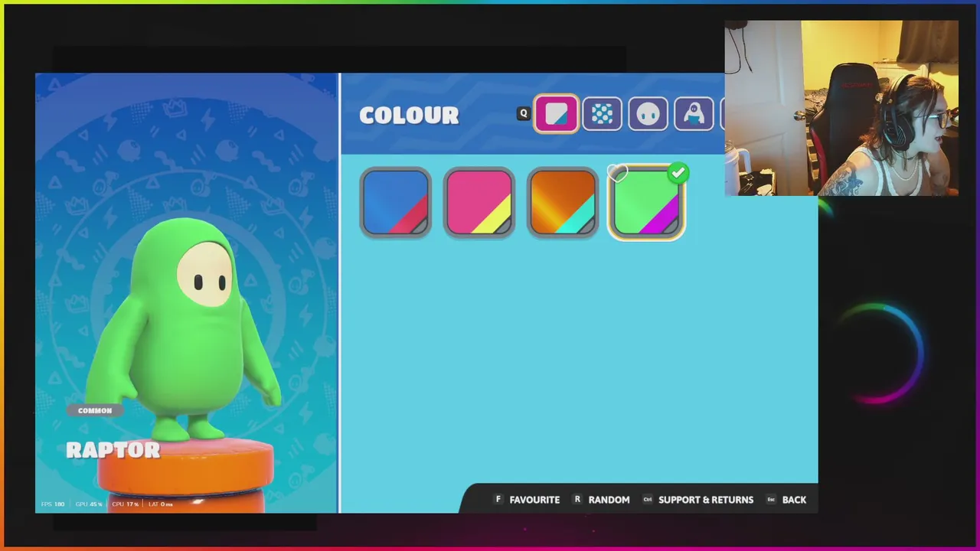This screenshot has width=980, height=551.
Task: Click the GPU 45% overlay readout
Action: (x=90, y=504)
